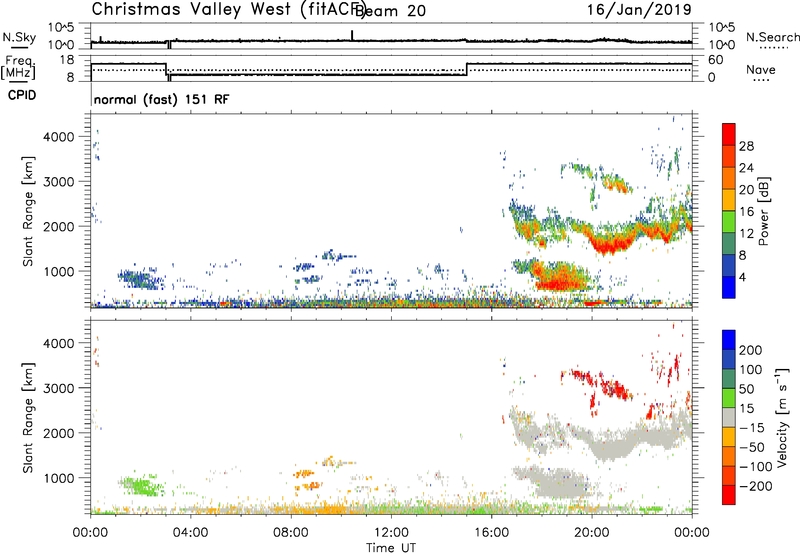
Task: Click the 'Christmas Valley West (fitACF)' title
Action: pyautogui.click(x=228, y=9)
